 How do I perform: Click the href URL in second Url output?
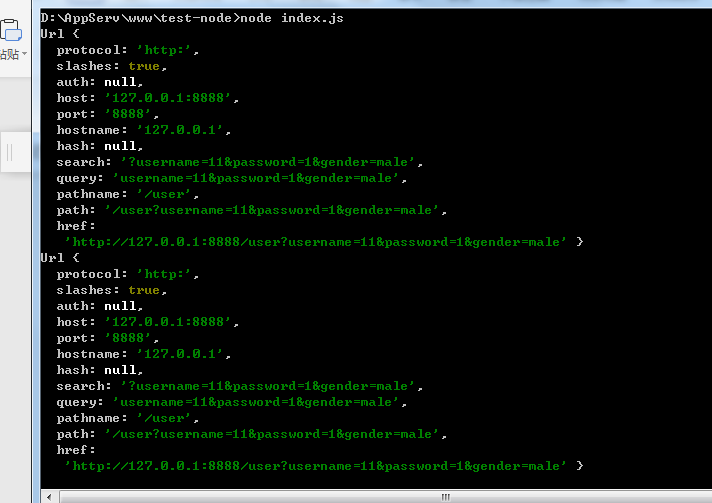point(316,466)
